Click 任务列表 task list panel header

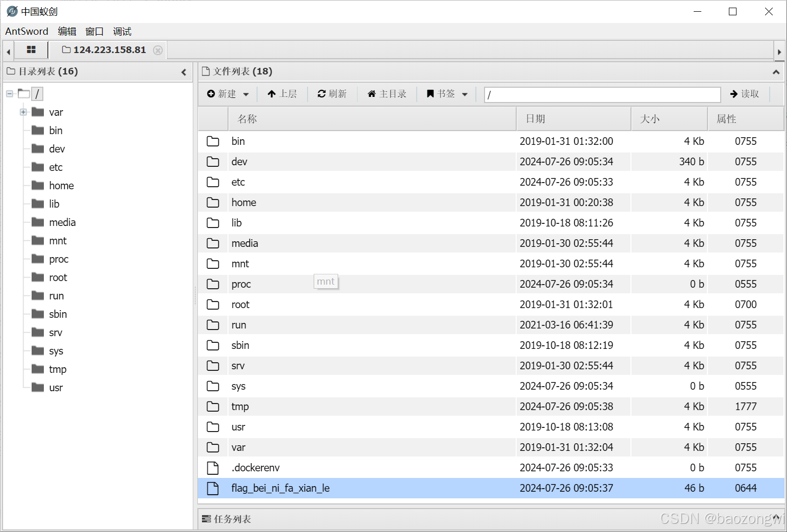(491, 519)
